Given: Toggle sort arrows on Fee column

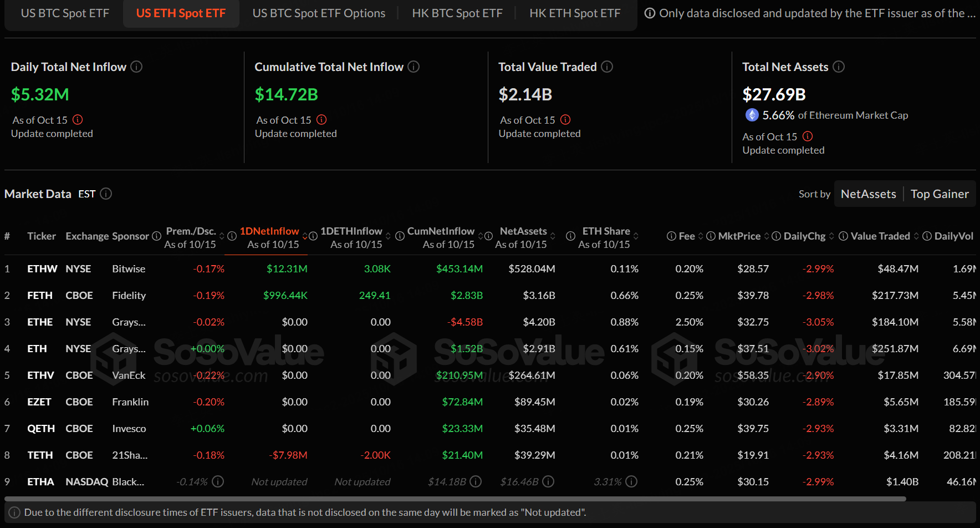Looking at the screenshot, I should [701, 236].
